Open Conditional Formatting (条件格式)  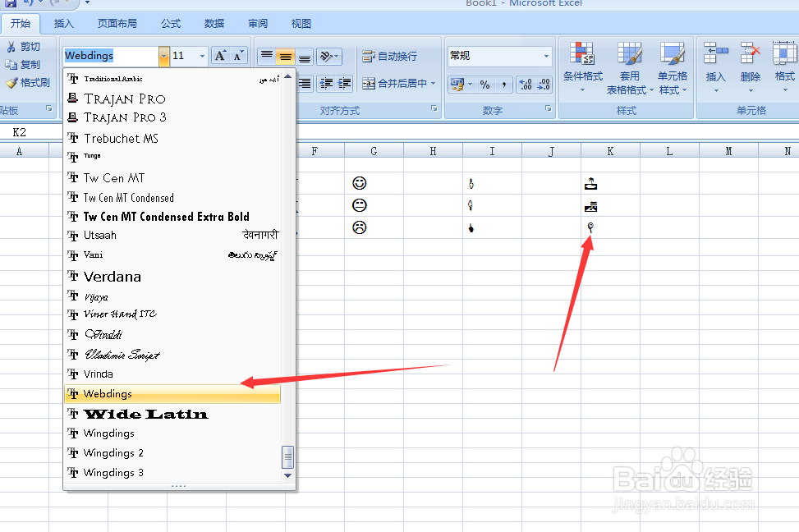582,67
